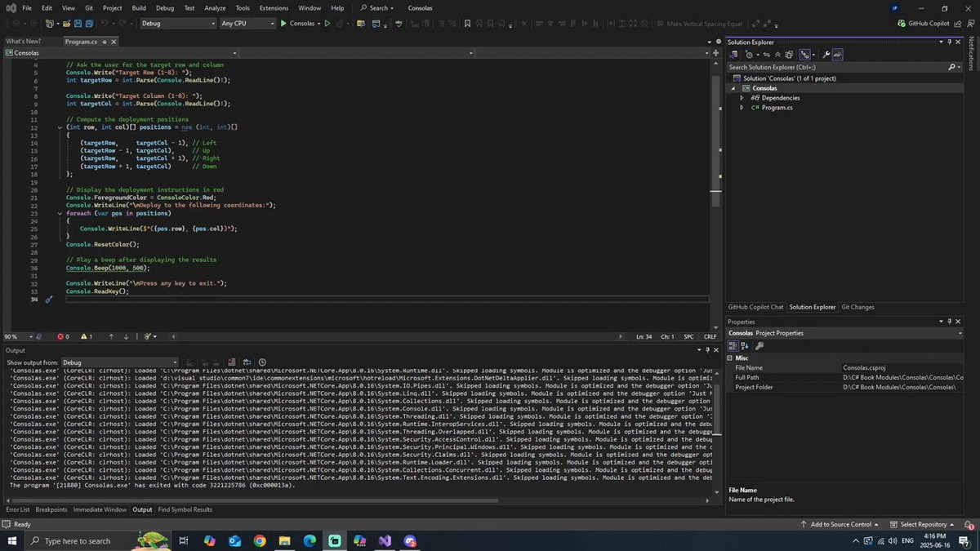Click Add to Source Control
Viewport: 980px width, 551px height.
[840, 524]
